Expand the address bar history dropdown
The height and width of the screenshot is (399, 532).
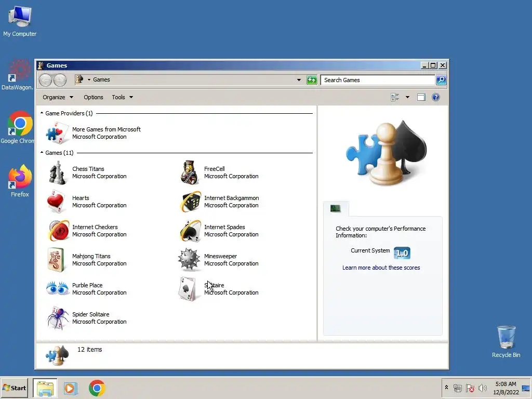(299, 80)
